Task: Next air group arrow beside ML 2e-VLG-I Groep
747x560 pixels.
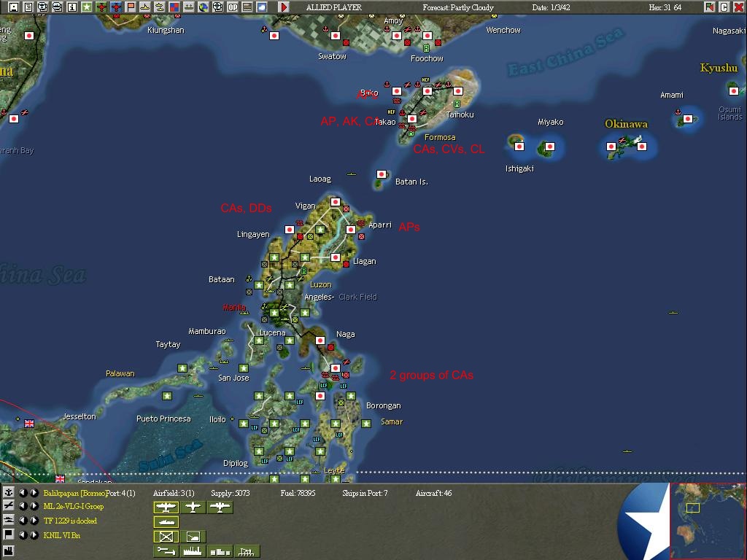Action: pyautogui.click(x=34, y=506)
